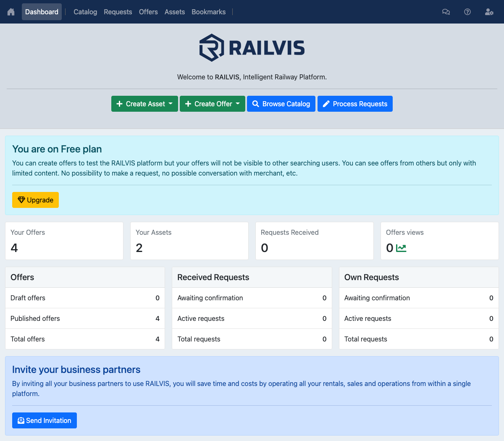
Task: Open the Offers views card
Action: [x=440, y=241]
